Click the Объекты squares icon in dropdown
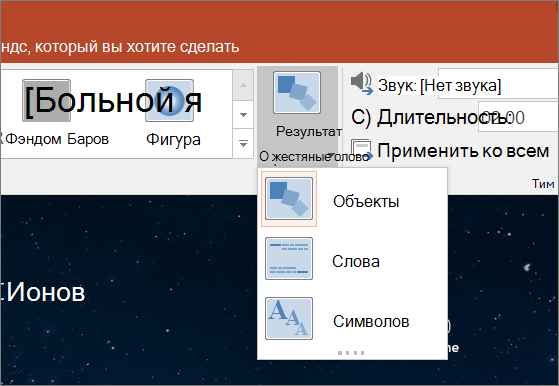 click(289, 199)
